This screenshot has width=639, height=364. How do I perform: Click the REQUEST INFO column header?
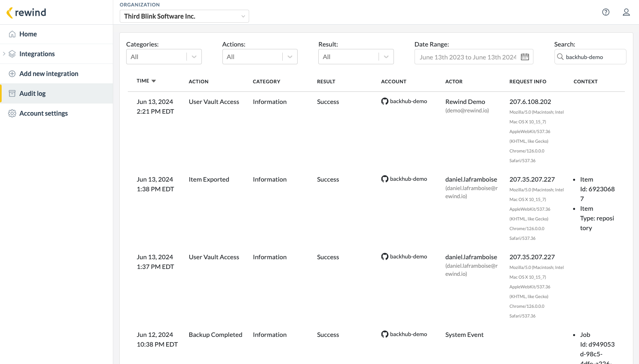528,81
